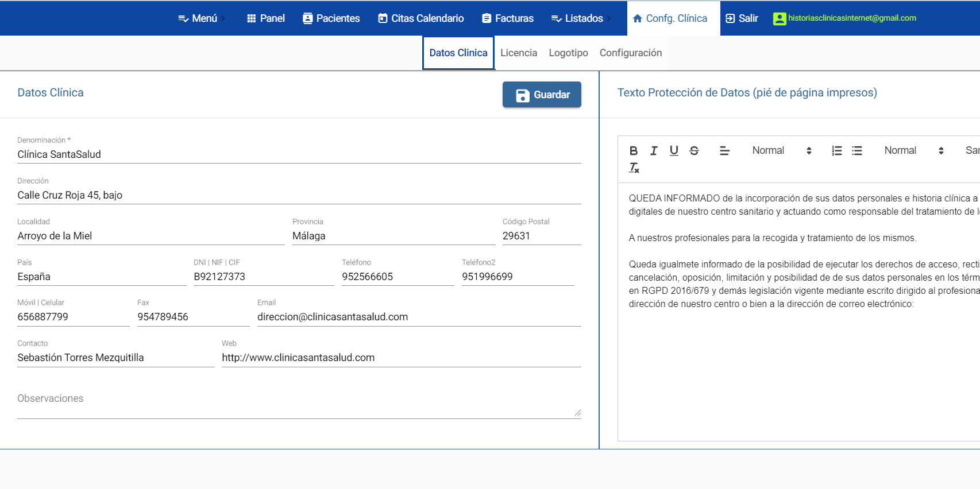Open the first Normal heading dropdown
The image size is (980, 489).
click(782, 150)
